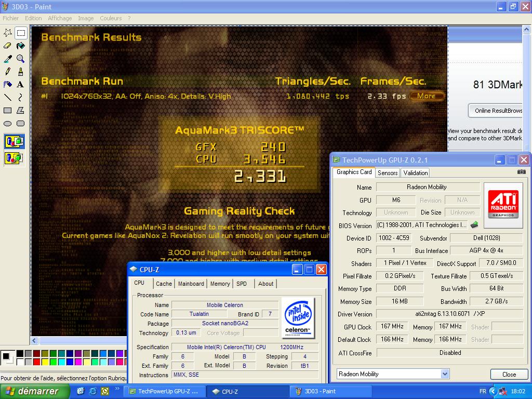Click the ATI Radeon logo in GPU-Z
The width and height of the screenshot is (532, 399).
[x=503, y=205]
